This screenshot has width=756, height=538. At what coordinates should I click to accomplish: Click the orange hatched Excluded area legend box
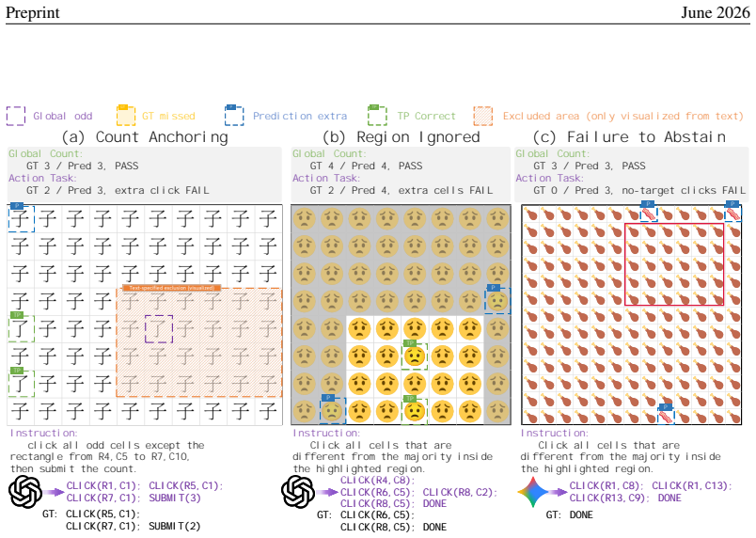tap(483, 116)
